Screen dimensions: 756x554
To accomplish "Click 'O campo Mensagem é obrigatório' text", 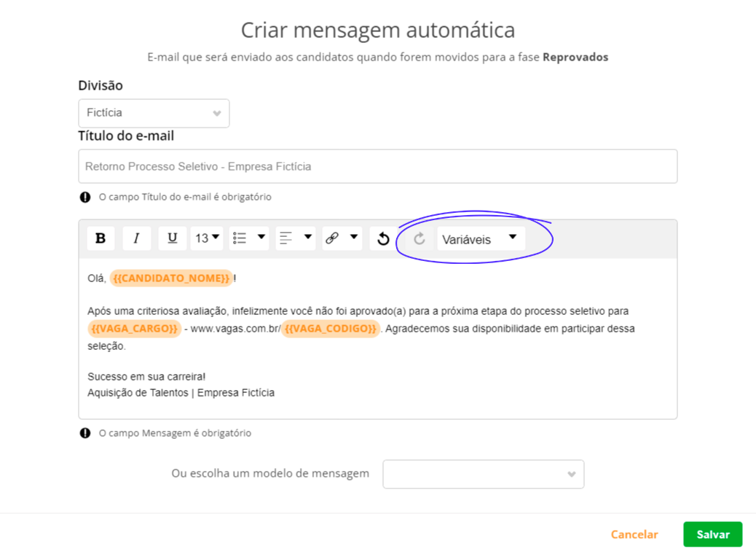I will [x=175, y=433].
